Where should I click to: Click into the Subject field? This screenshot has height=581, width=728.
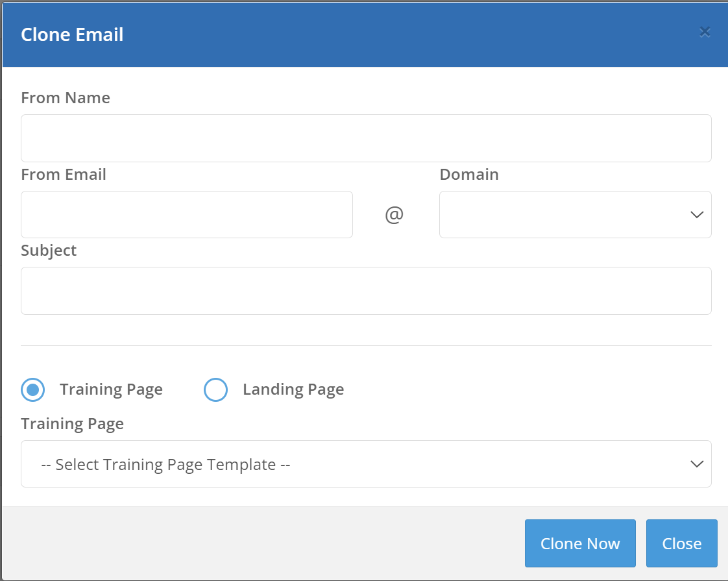coord(366,291)
